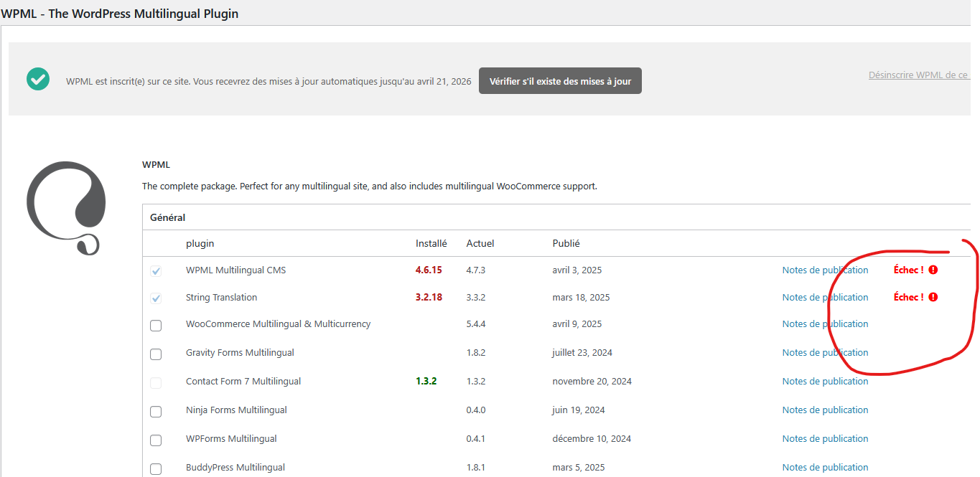Click the "Général" section heading
Screen dimensions: 980x477
click(x=167, y=217)
